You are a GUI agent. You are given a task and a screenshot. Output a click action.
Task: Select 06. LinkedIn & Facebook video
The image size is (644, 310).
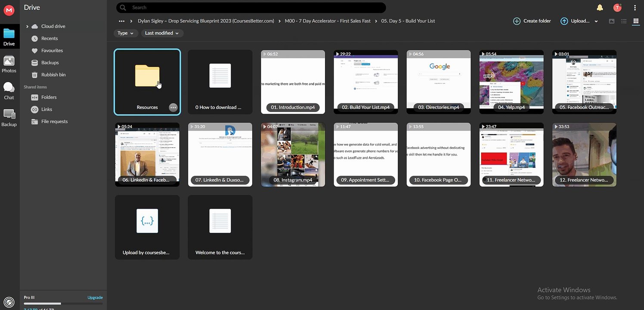click(147, 155)
